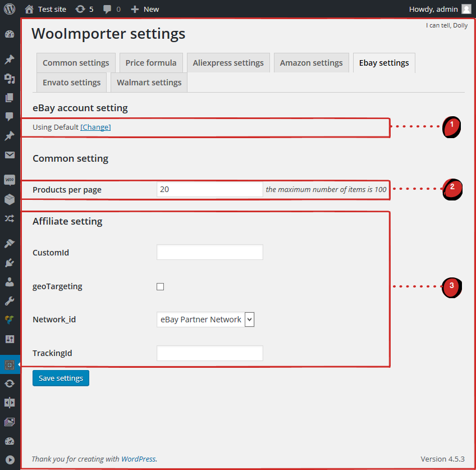Open the envelope mail icon in sidebar
This screenshot has height=470, width=476.
coord(10,155)
